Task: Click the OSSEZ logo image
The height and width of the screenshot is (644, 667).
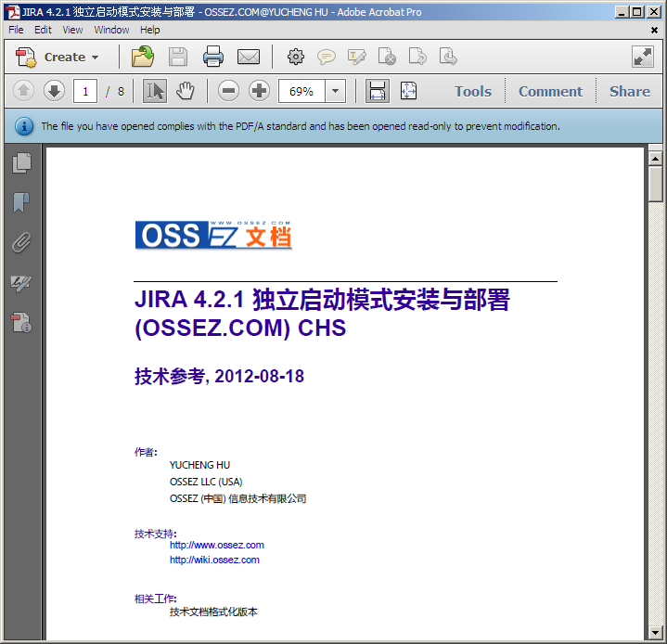Action: tap(213, 235)
